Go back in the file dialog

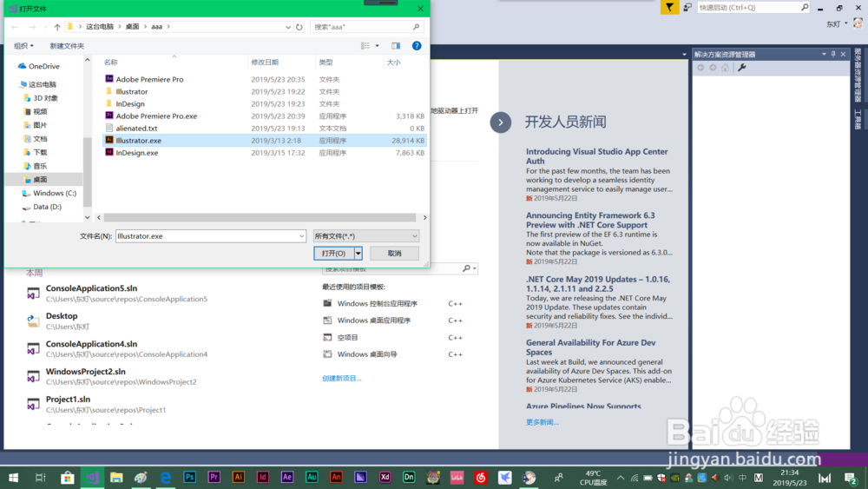click(15, 27)
